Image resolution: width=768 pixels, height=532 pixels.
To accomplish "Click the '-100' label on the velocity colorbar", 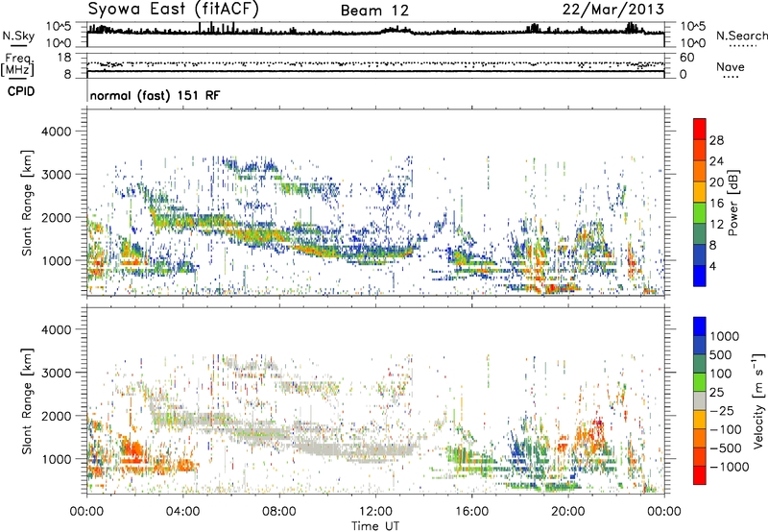I will [726, 429].
